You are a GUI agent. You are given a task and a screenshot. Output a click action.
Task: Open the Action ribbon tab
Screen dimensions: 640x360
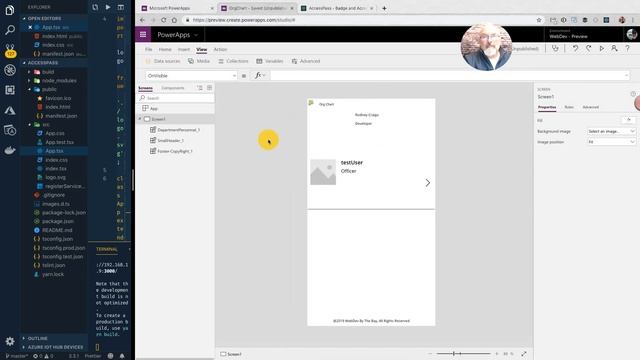[x=220, y=49]
